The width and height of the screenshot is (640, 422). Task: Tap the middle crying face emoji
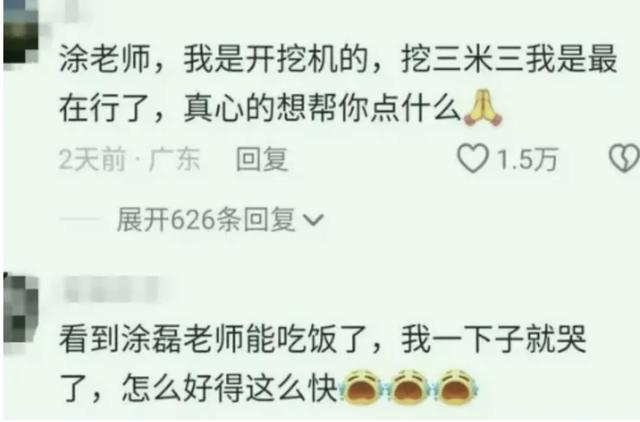(410, 386)
